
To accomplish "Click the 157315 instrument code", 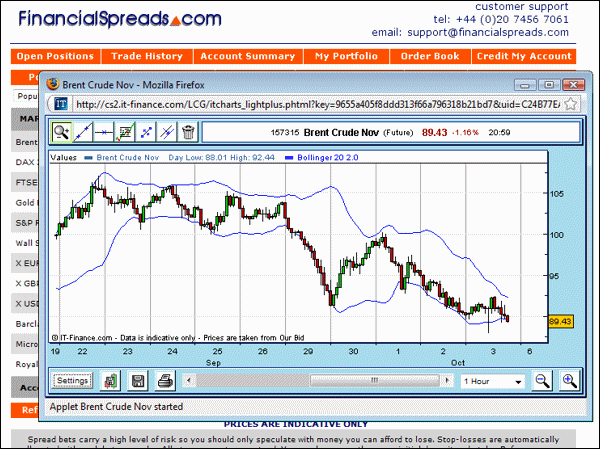I will click(x=285, y=132).
